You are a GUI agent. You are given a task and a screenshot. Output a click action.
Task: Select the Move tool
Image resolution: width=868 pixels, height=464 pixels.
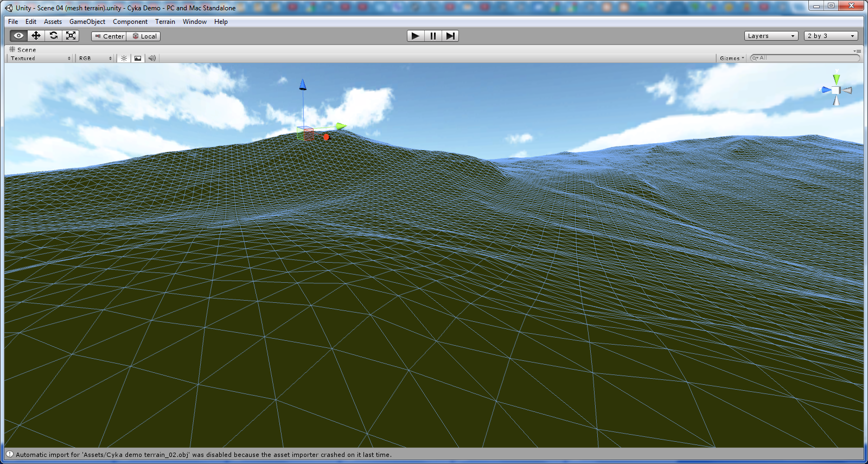pos(36,36)
